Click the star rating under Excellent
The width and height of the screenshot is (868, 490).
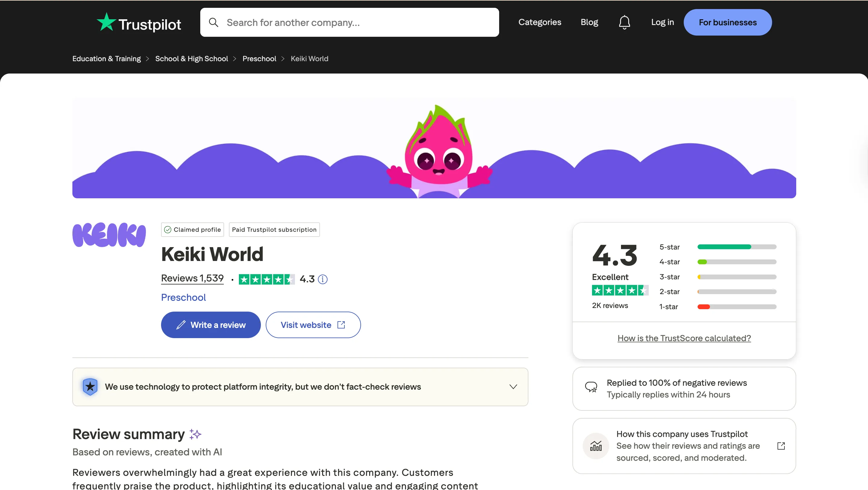point(620,290)
